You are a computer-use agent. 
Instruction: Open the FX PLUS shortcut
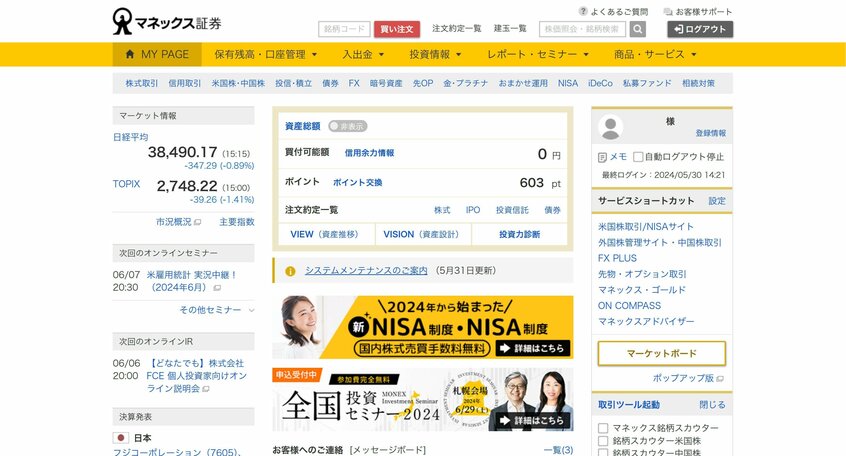(617, 258)
